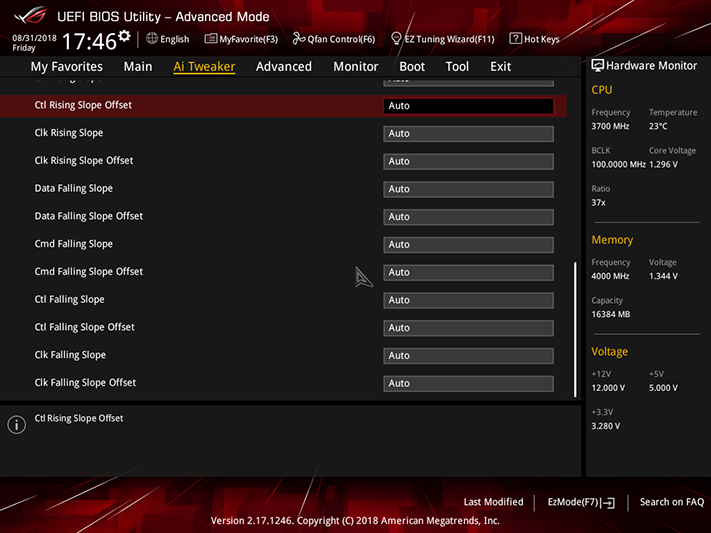The width and height of the screenshot is (711, 533).
Task: Switch to My Favorites tab
Action: (x=67, y=67)
